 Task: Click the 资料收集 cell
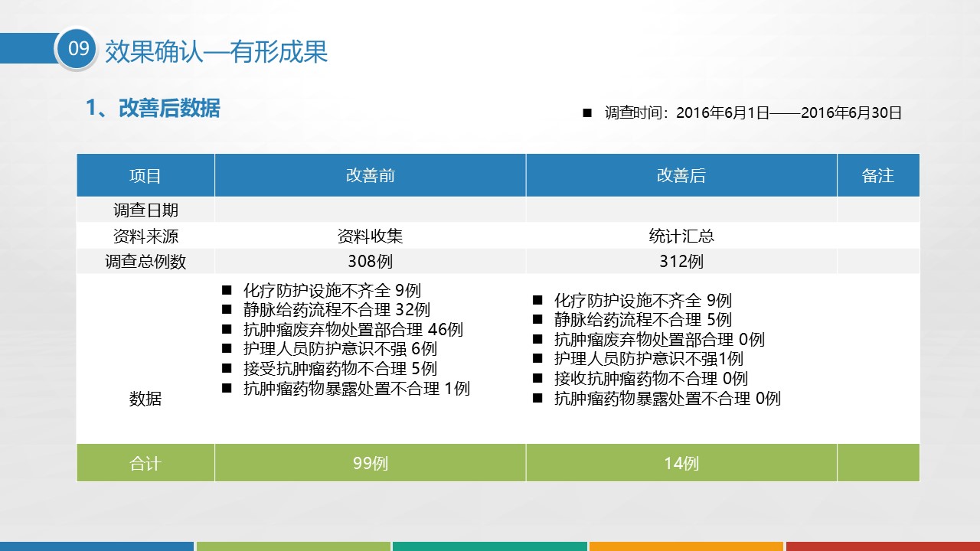tap(371, 236)
